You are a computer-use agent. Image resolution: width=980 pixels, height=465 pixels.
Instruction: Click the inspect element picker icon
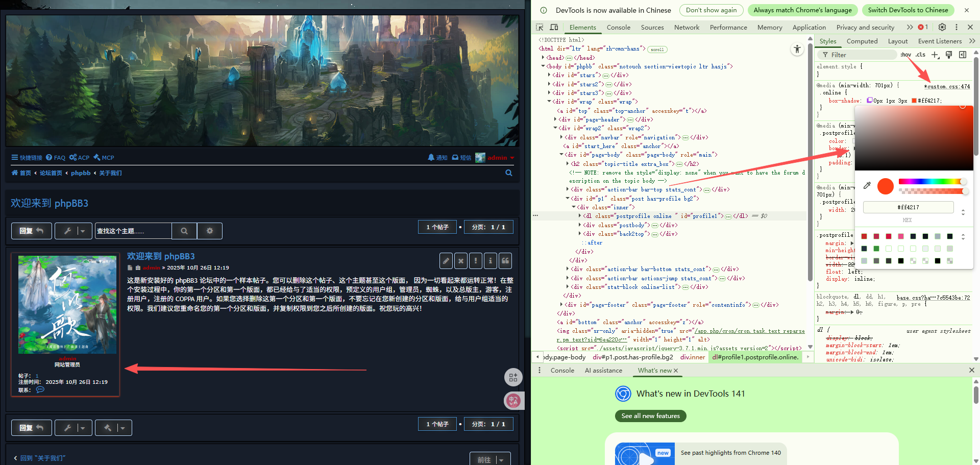(540, 27)
